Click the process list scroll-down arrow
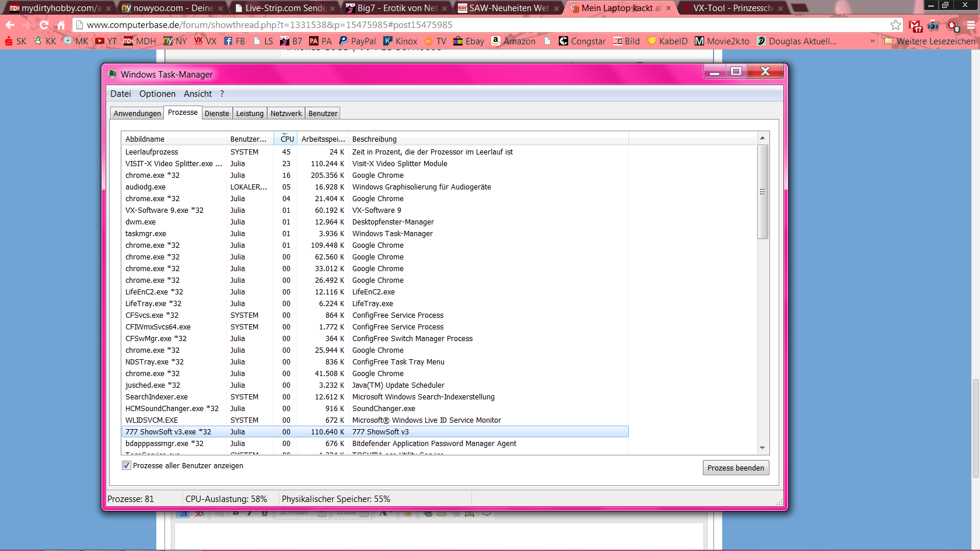The image size is (980, 551). (x=762, y=448)
